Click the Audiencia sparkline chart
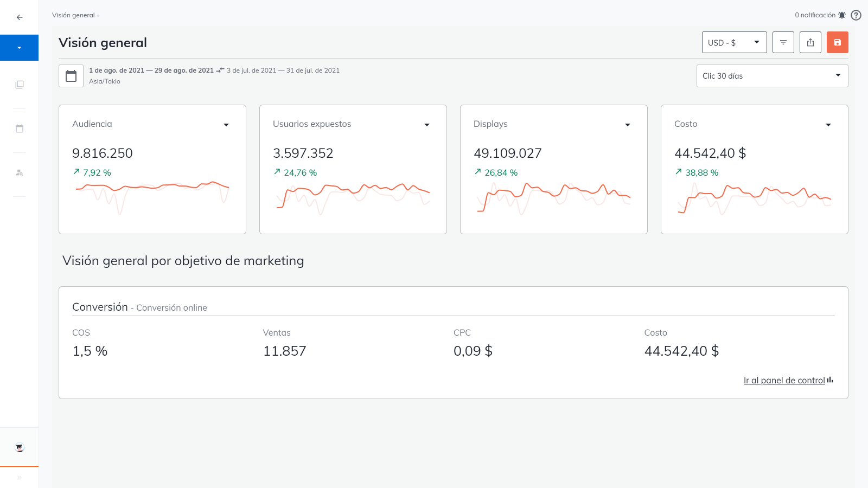868x488 pixels. pos(152,198)
